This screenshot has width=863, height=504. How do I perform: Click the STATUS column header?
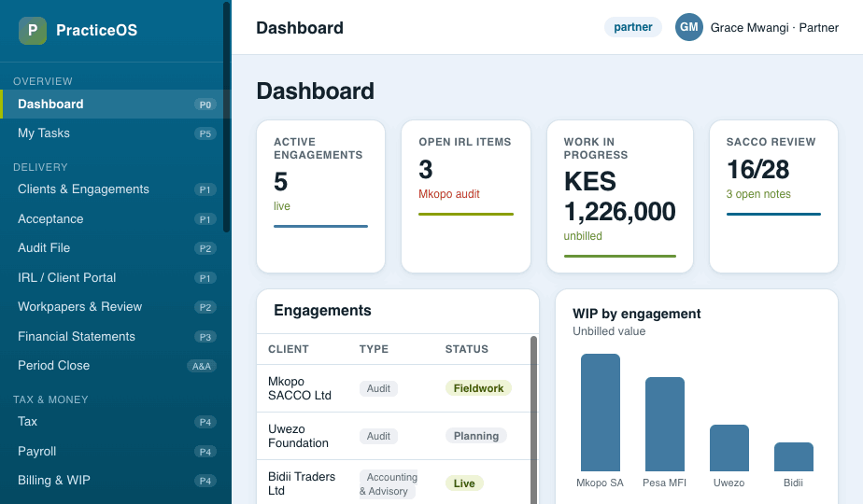click(x=467, y=349)
